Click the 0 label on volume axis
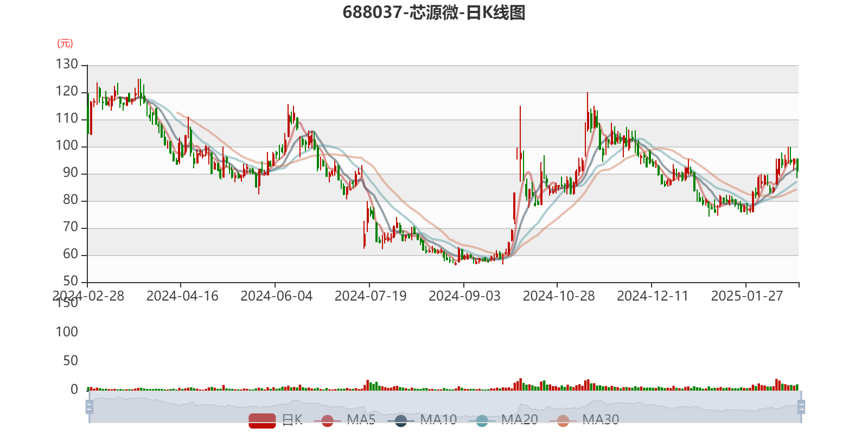868x434 pixels. tap(74, 390)
